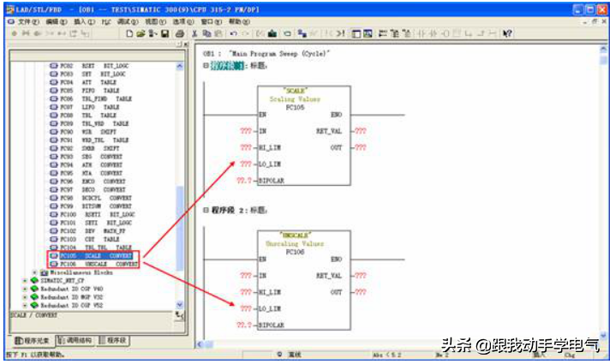Open the 窗口 (Window) menu
Image resolution: width=610 pixels, height=364 pixels.
click(211, 21)
